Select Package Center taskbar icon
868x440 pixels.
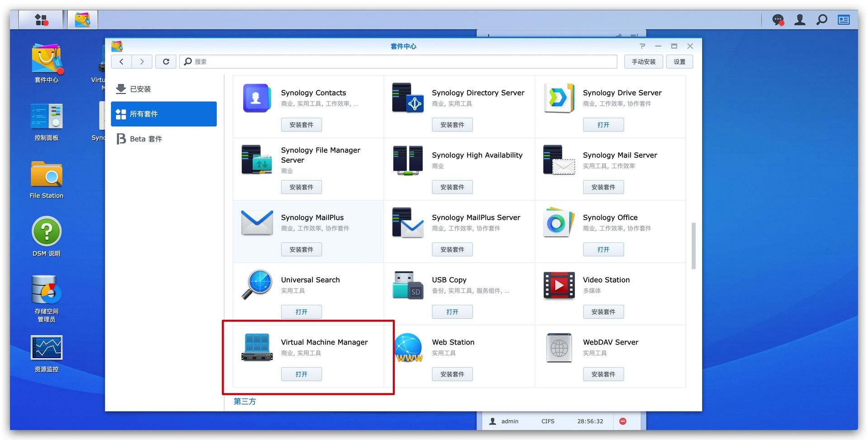82,20
